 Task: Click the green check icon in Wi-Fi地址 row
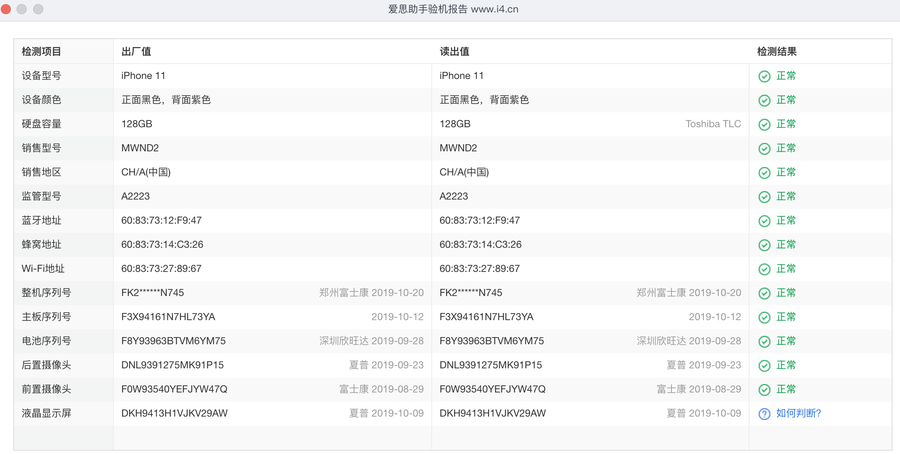pyautogui.click(x=764, y=269)
